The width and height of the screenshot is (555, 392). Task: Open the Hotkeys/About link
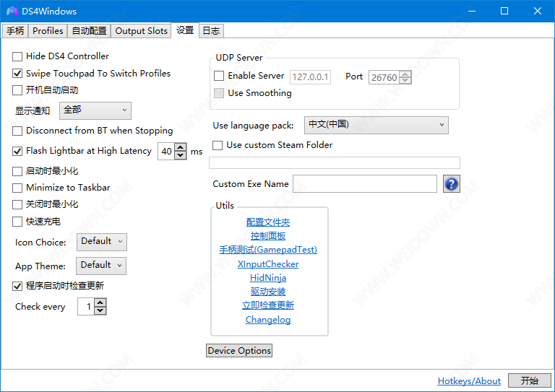(x=469, y=381)
